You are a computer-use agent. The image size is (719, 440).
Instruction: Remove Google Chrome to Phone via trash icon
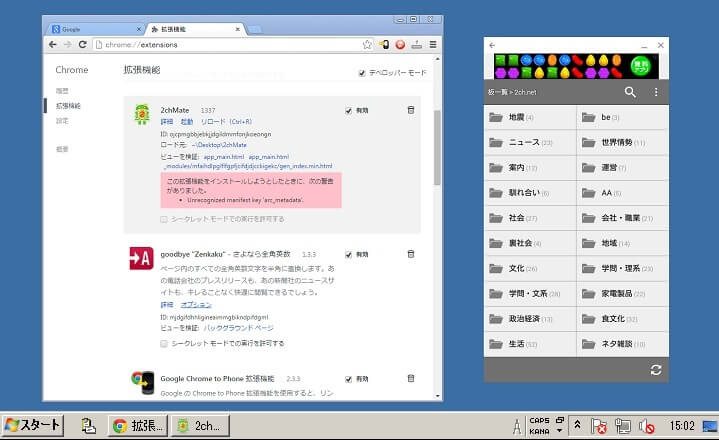411,379
